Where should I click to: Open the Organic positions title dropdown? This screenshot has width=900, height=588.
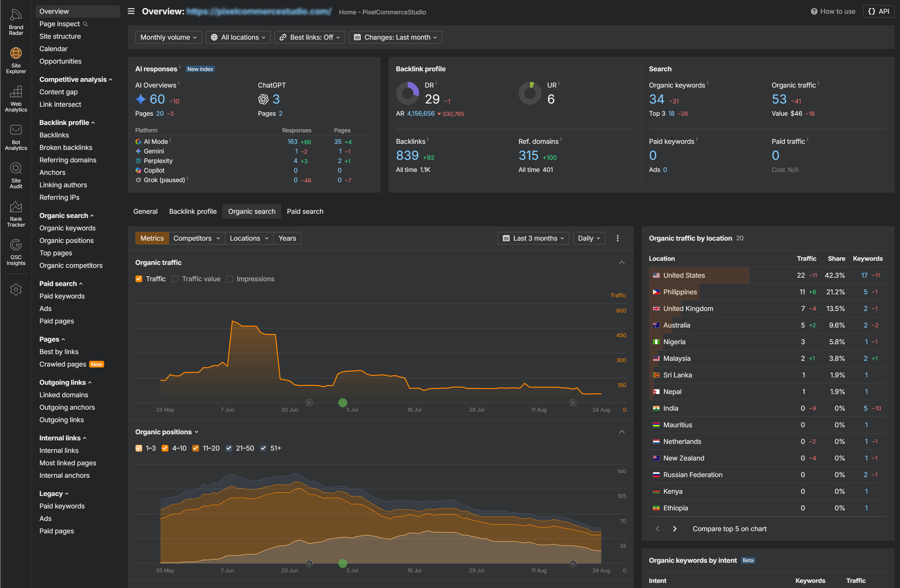pos(167,432)
